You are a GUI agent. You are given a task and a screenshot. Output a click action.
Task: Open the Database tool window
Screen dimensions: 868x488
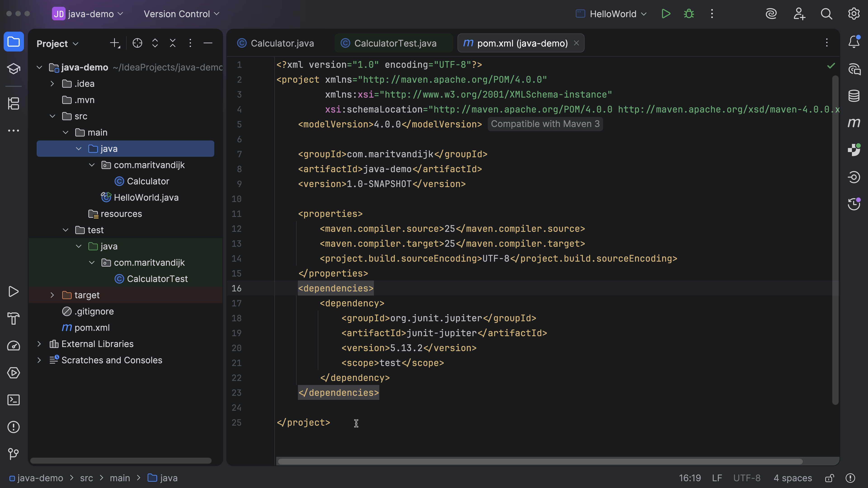click(854, 96)
